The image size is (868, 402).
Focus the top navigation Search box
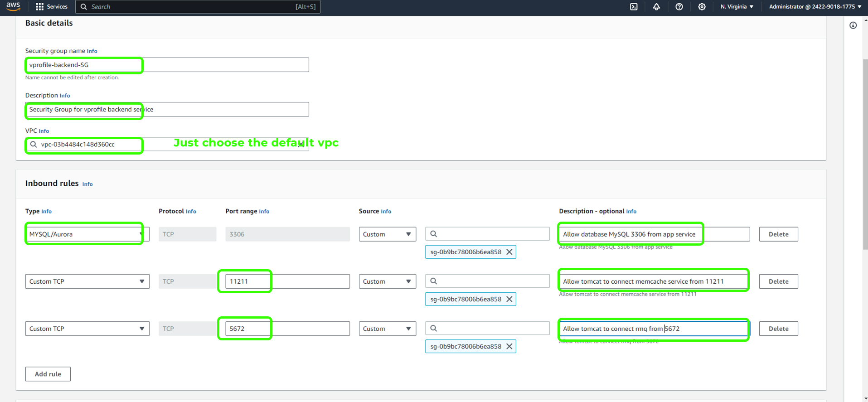198,7
